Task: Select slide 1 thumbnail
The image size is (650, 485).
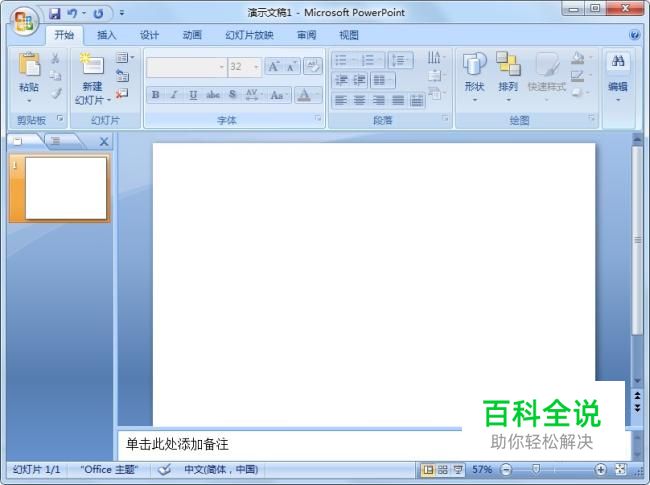Action: pos(65,188)
